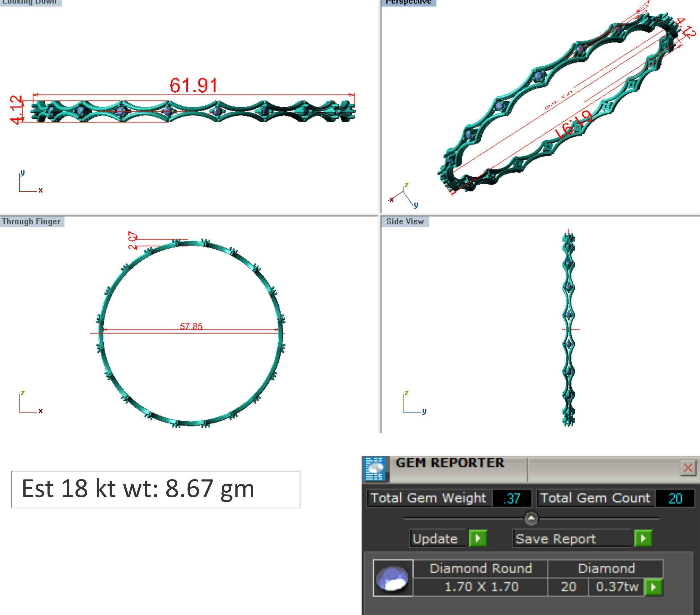Click the GEM REPORTER title text
The image size is (700, 615).
coord(450,463)
